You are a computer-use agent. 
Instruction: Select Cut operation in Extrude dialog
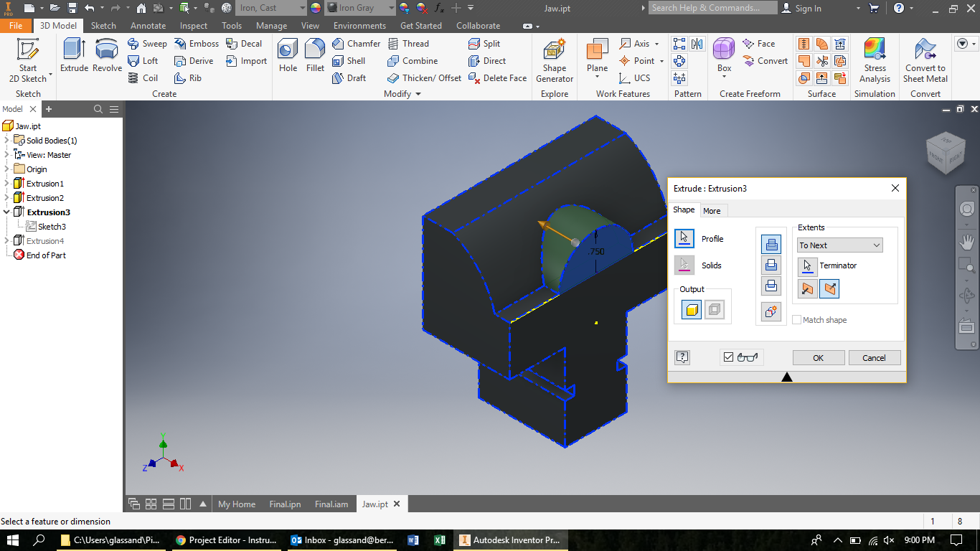[771, 265]
